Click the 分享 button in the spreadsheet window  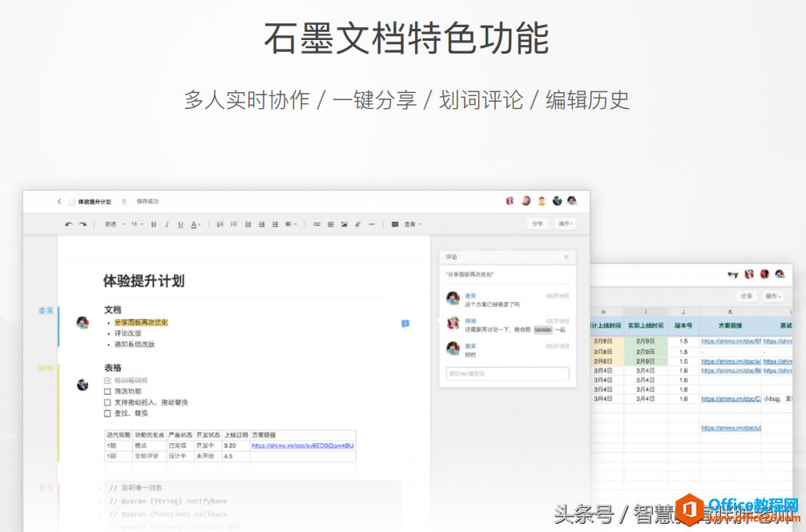pos(746,296)
